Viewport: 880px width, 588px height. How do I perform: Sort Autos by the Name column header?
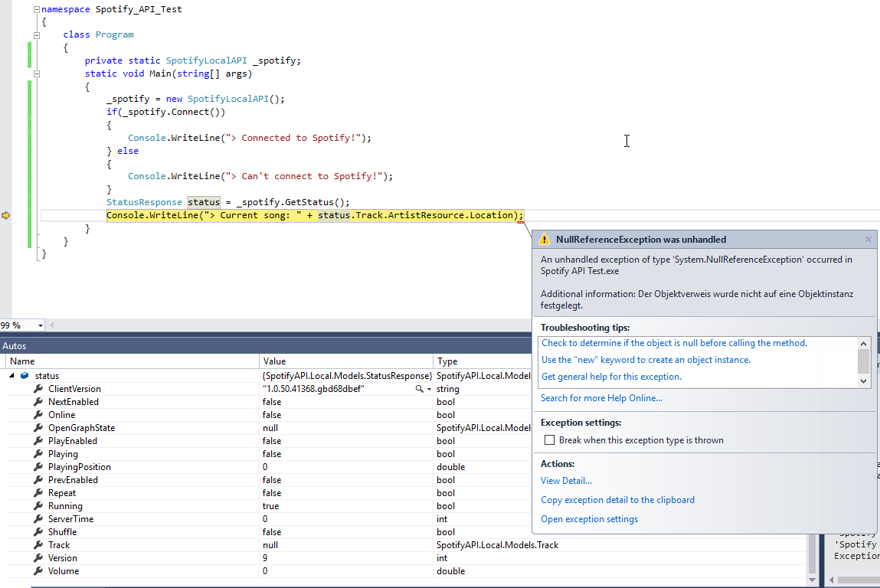pyautogui.click(x=132, y=361)
